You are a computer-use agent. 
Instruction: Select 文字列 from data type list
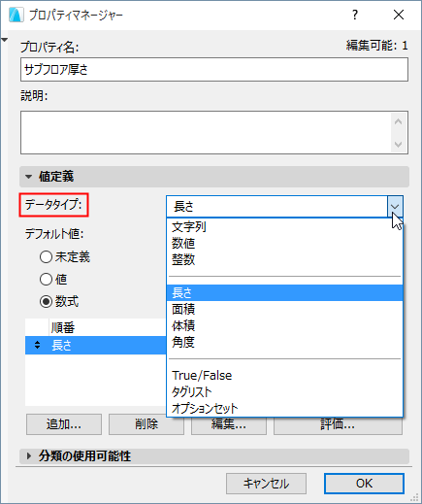pos(284,227)
